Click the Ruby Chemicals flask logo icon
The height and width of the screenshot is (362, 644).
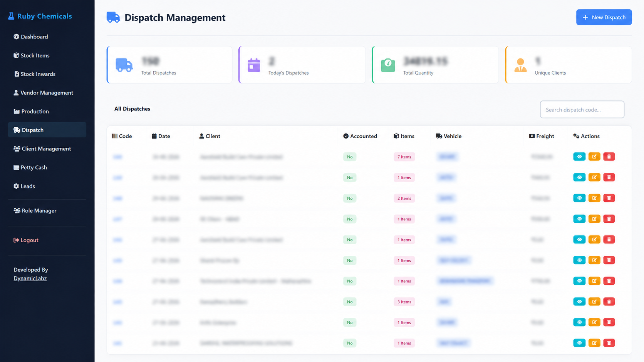(11, 16)
